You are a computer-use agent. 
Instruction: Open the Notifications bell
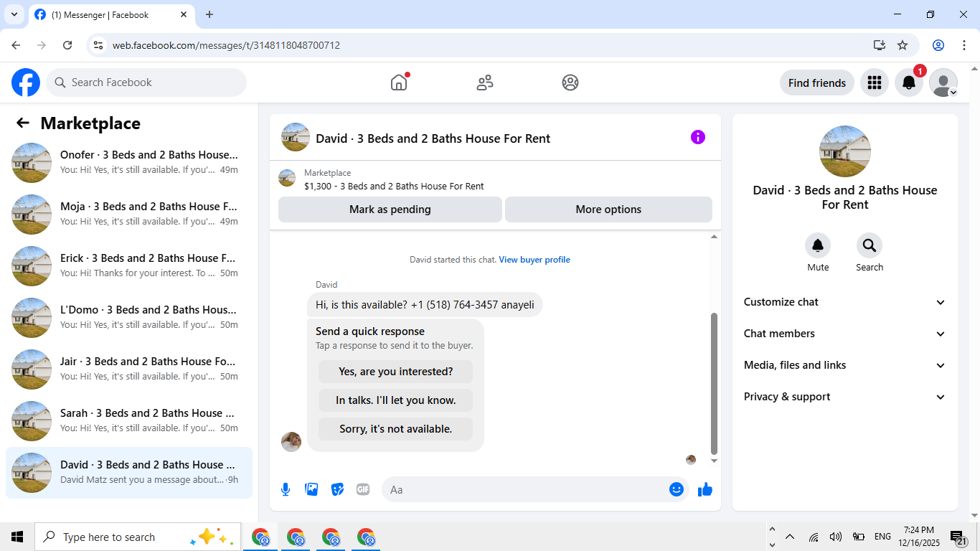tap(908, 83)
